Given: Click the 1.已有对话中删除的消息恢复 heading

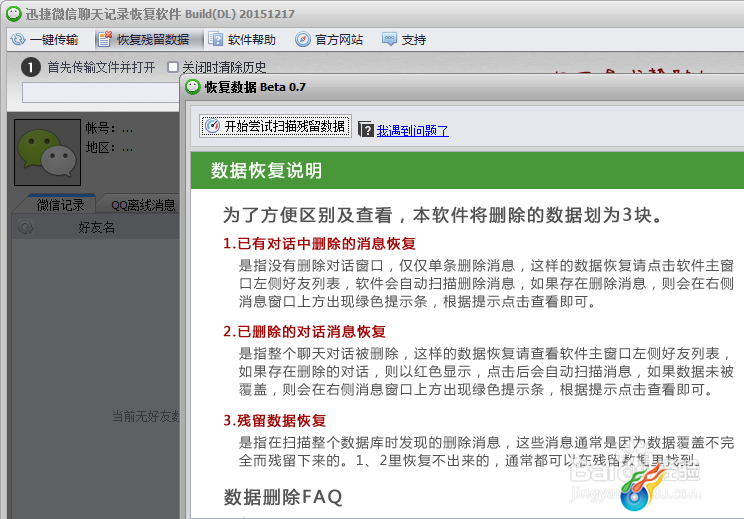Looking at the screenshot, I should pyautogui.click(x=319, y=243).
